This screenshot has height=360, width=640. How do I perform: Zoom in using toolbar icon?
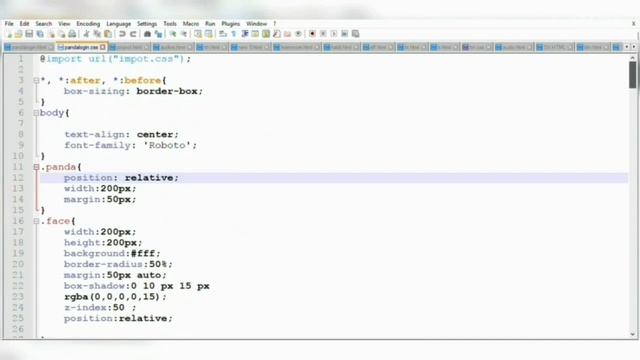pyautogui.click(x=173, y=34)
